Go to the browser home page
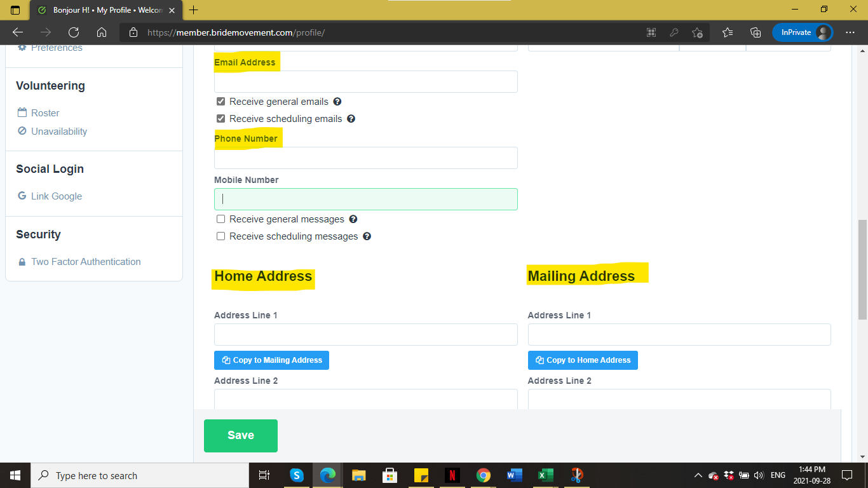This screenshot has height=488, width=868. (102, 32)
